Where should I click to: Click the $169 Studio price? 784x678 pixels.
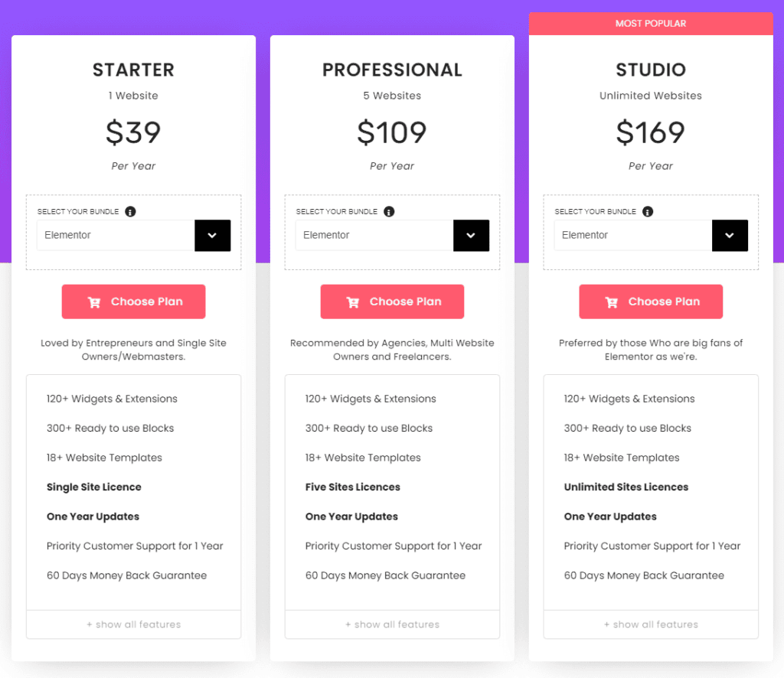pos(651,133)
